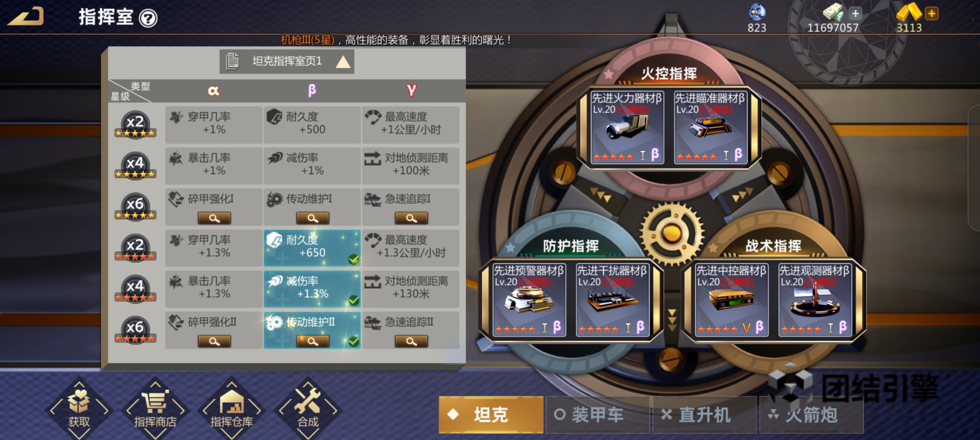Switch to the 直升机 tab

[x=705, y=415]
